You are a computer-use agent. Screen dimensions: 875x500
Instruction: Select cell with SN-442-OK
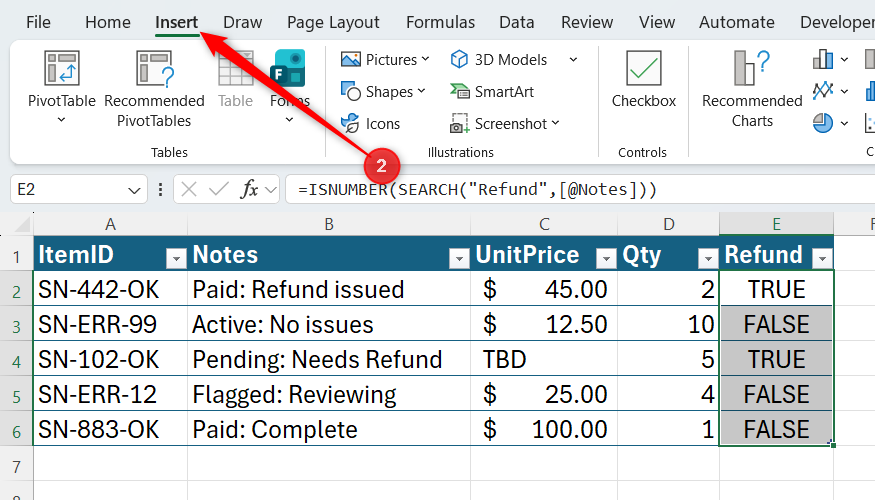click(110, 289)
